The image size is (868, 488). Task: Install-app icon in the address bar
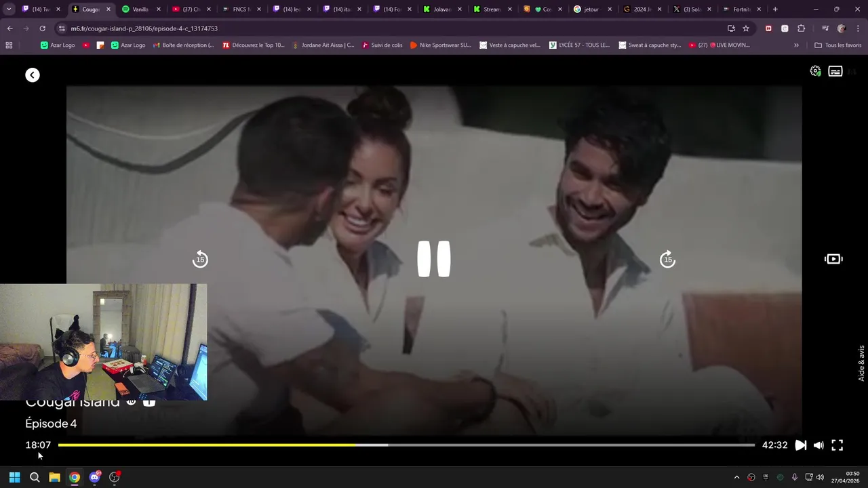click(x=731, y=28)
